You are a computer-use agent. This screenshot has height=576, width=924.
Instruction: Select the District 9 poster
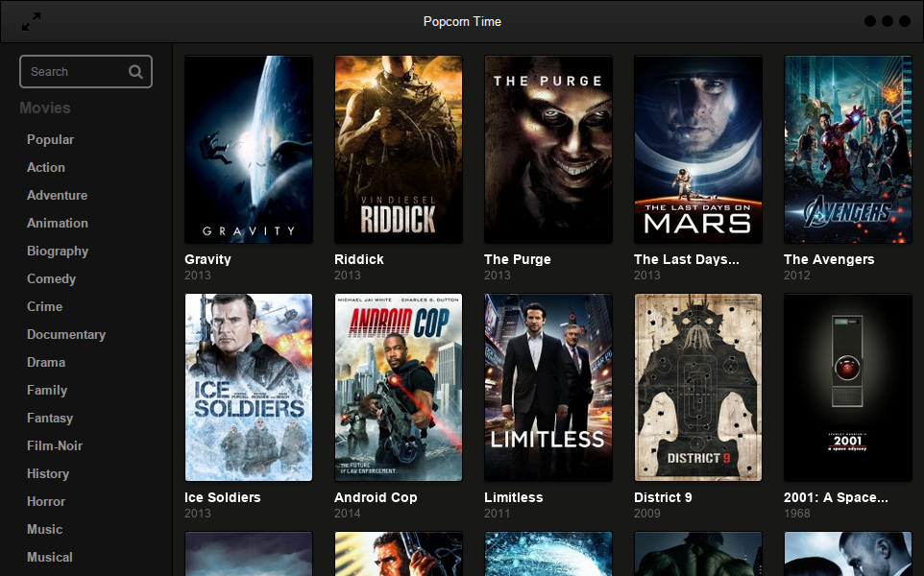(x=697, y=387)
